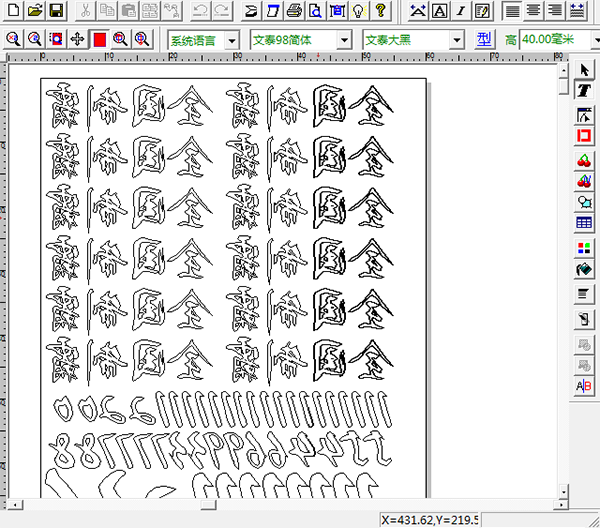Open the table grid tool
Viewport: 600px width, 528px height.
point(584,223)
